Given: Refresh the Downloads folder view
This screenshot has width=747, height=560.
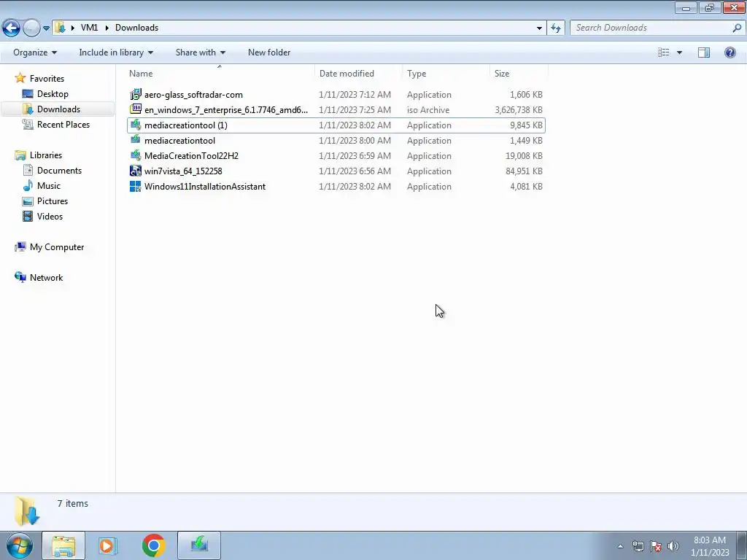Looking at the screenshot, I should [555, 28].
